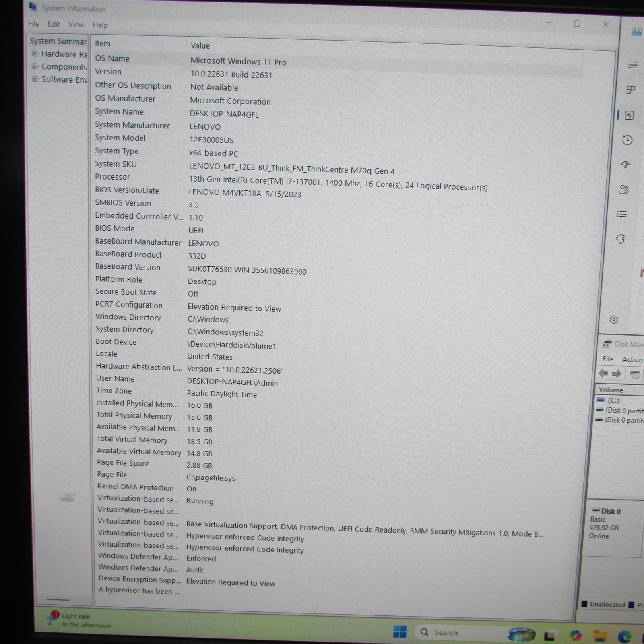The height and width of the screenshot is (644, 644).
Task: Select System Summary tree node
Action: (x=58, y=41)
